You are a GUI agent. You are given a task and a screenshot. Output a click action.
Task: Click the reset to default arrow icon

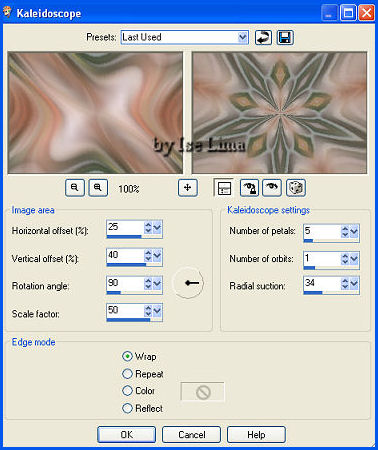coord(263,37)
